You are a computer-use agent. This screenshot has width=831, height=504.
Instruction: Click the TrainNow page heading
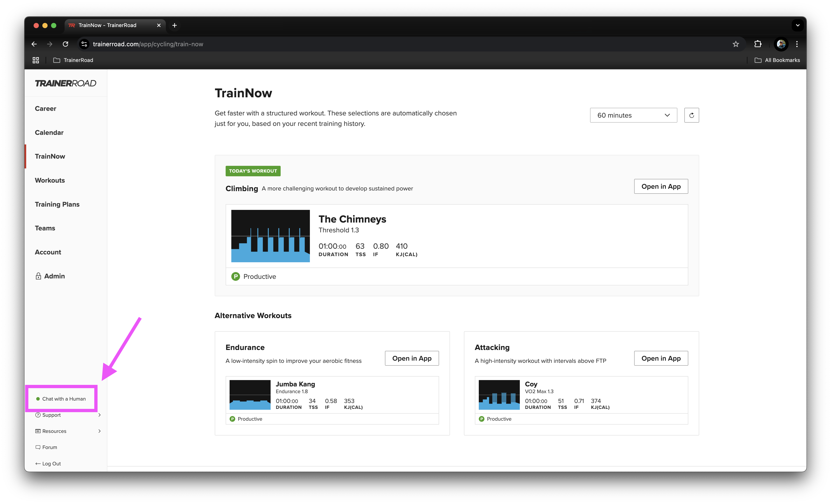pyautogui.click(x=243, y=93)
